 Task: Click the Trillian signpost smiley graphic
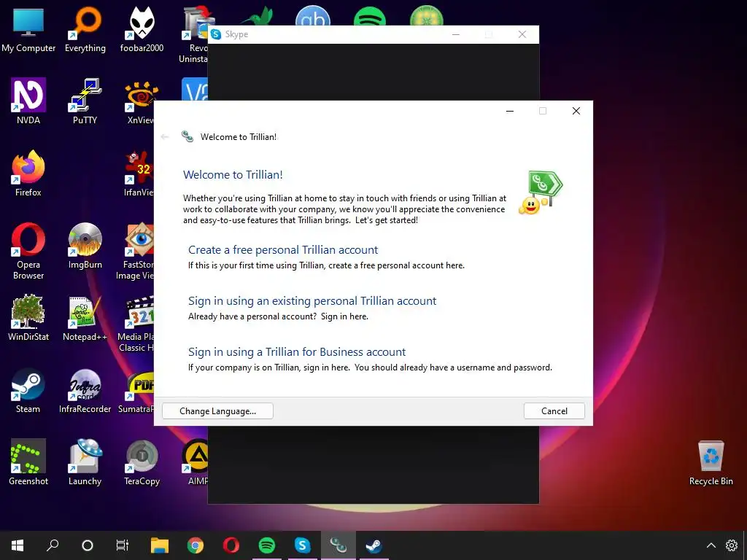[541, 192]
